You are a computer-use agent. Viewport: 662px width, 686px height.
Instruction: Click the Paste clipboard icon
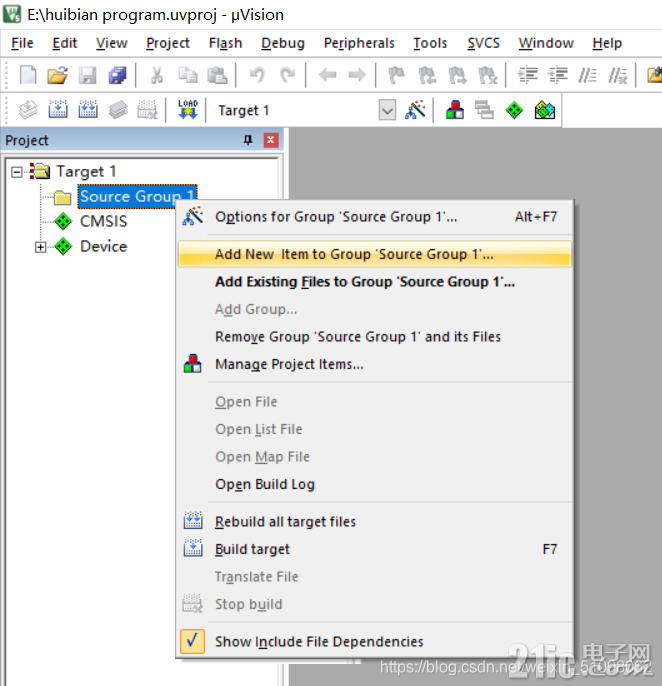click(x=217, y=75)
